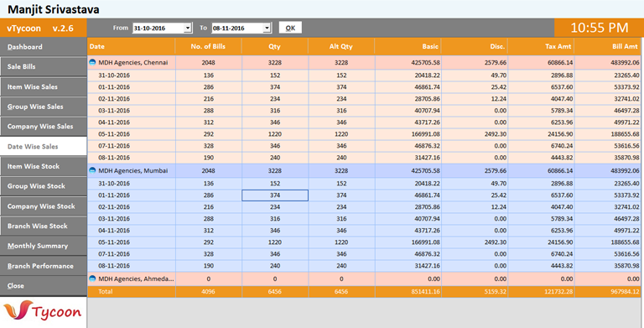Click the Alt Qty column header
644x328 pixels.
341,47
